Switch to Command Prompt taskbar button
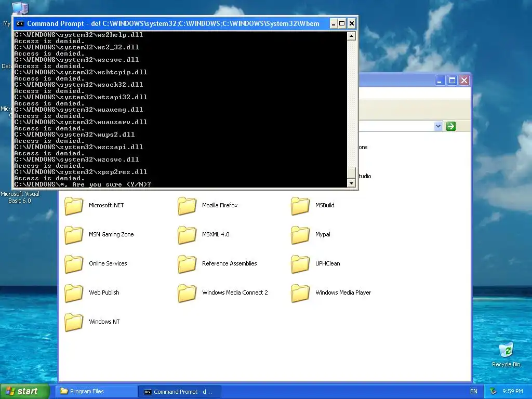Viewport: 532px width, 399px height. pyautogui.click(x=180, y=392)
